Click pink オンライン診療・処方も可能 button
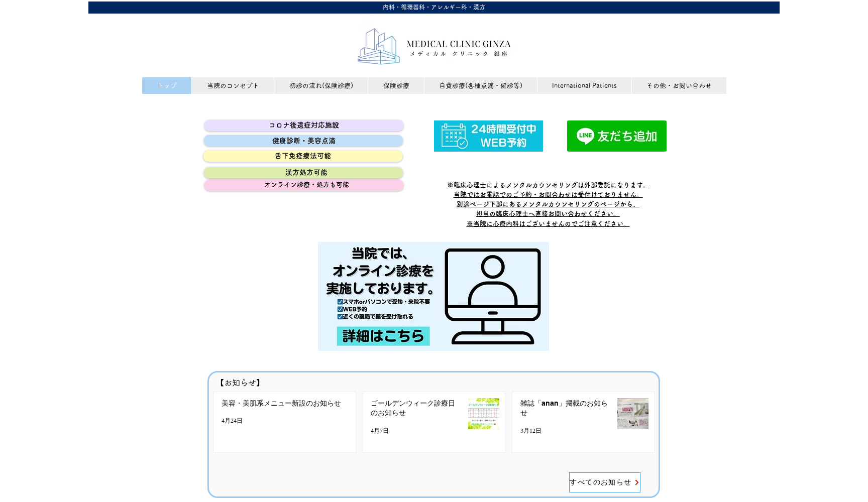The image size is (868, 502). pyautogui.click(x=303, y=185)
